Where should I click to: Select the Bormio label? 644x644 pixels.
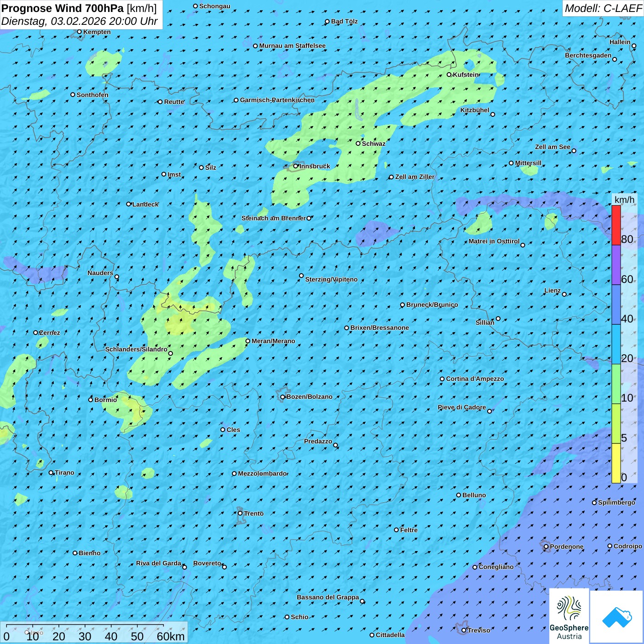pos(105,400)
